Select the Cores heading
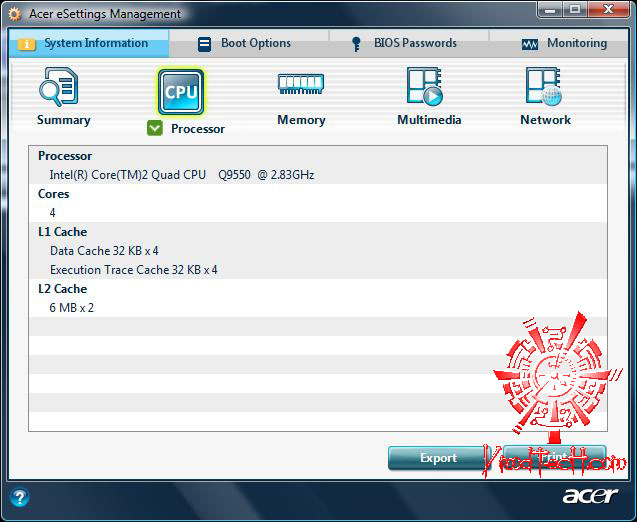 tap(54, 194)
